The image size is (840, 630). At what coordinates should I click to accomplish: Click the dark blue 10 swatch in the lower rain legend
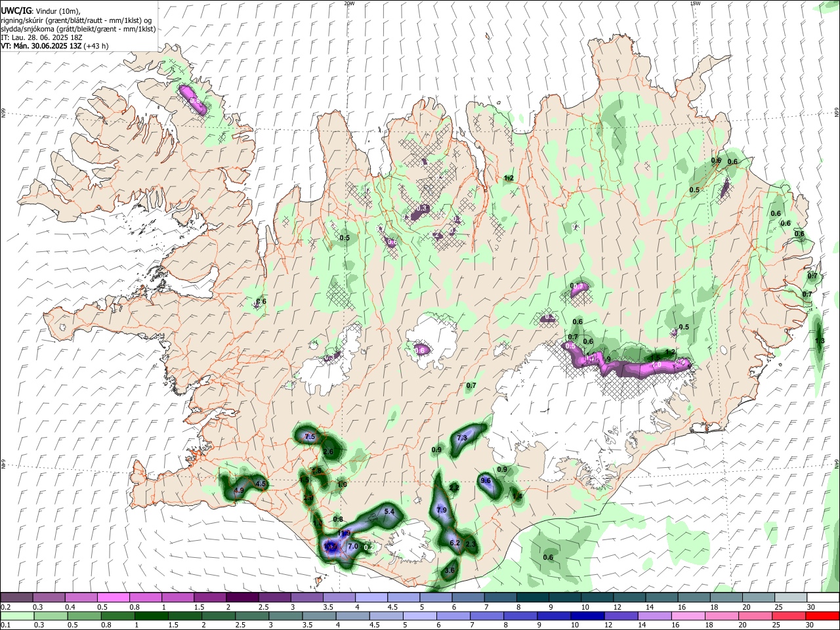586,616
